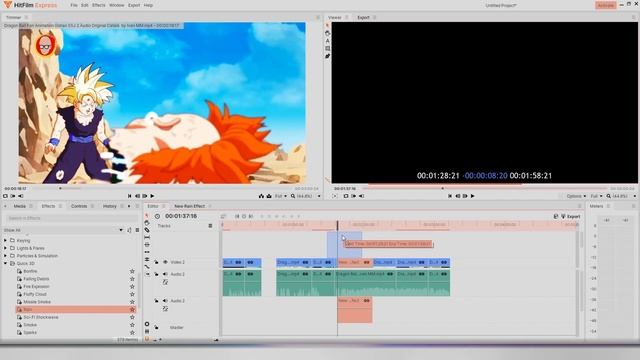Select the Viewer's Hand tool
This screenshot has width=640, height=360.
tap(327, 33)
